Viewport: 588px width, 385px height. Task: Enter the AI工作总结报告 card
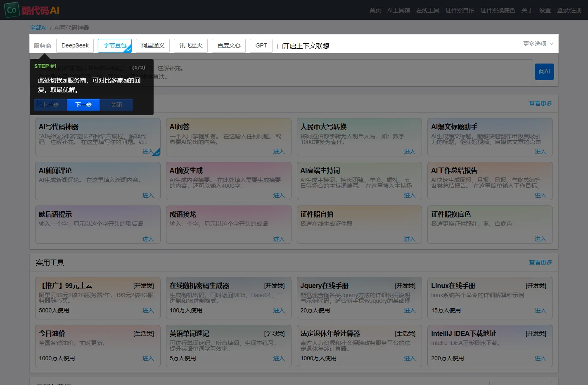pyautogui.click(x=541, y=195)
